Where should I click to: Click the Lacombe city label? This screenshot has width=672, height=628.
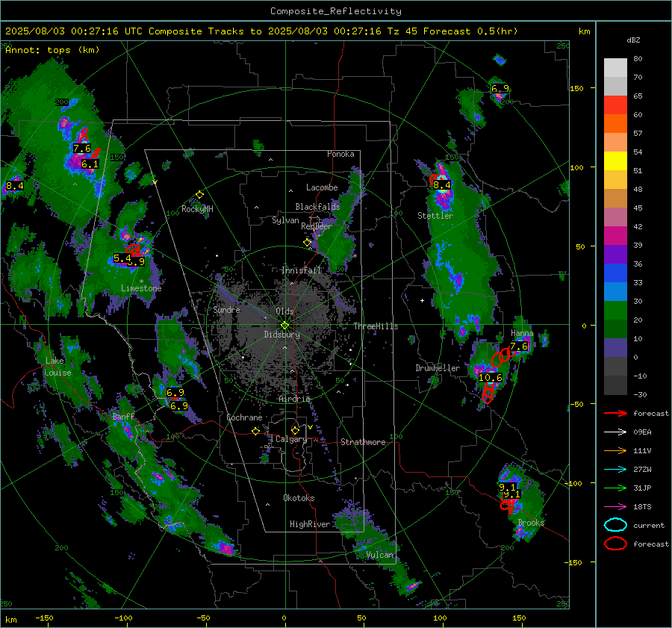[322, 187]
